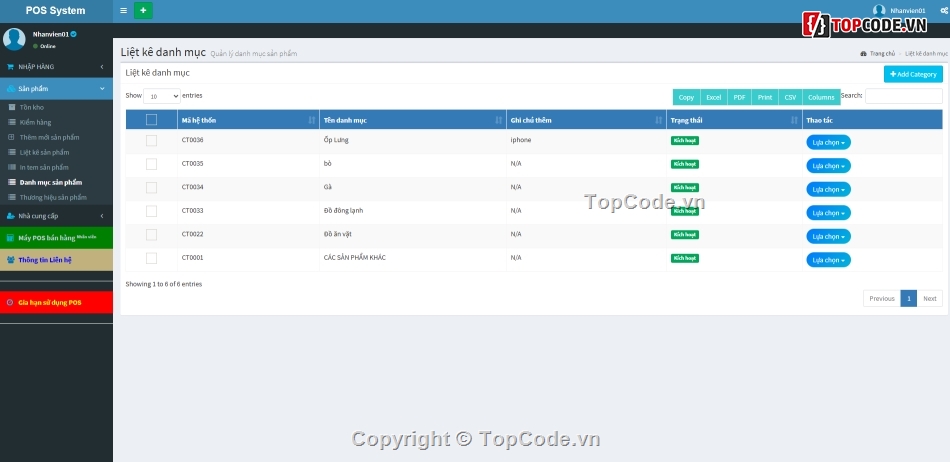Click sort icon in Ghi chú thêm column
The height and width of the screenshot is (462, 950).
[658, 120]
